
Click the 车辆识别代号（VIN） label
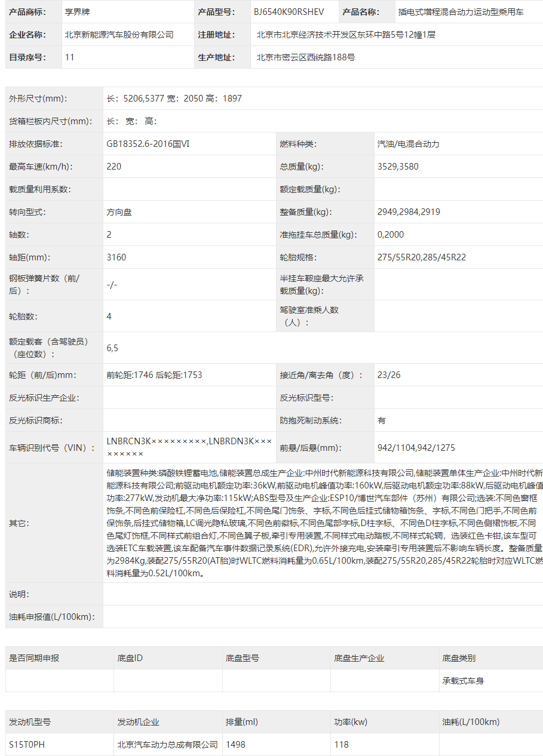point(53,447)
